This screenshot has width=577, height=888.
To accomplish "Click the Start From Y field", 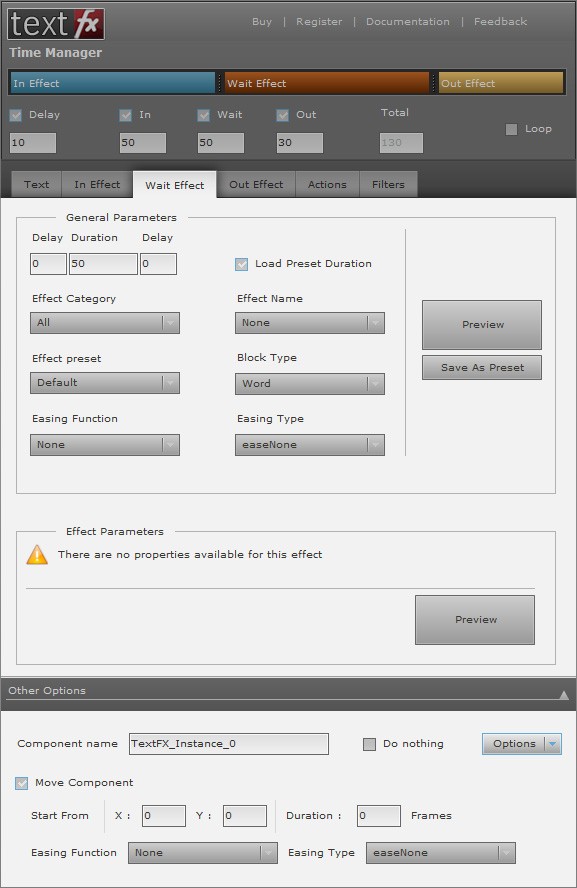I will [x=245, y=816].
